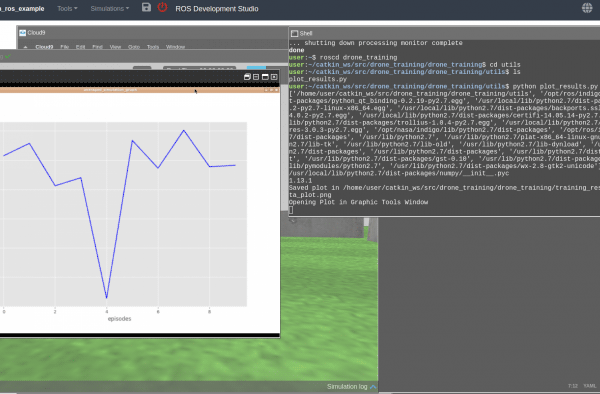Expand the Simulation log panel
Viewport: 600px width, 394px height.
(x=352, y=387)
